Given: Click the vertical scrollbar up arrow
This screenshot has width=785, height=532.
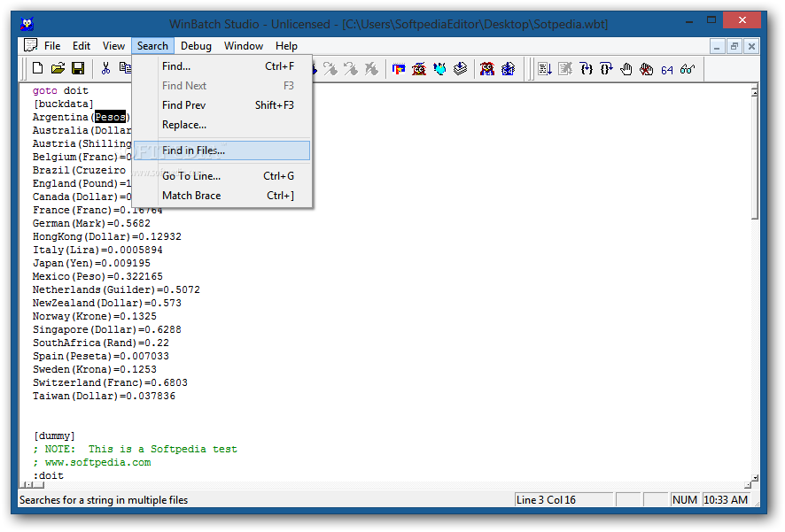Looking at the screenshot, I should [x=755, y=91].
